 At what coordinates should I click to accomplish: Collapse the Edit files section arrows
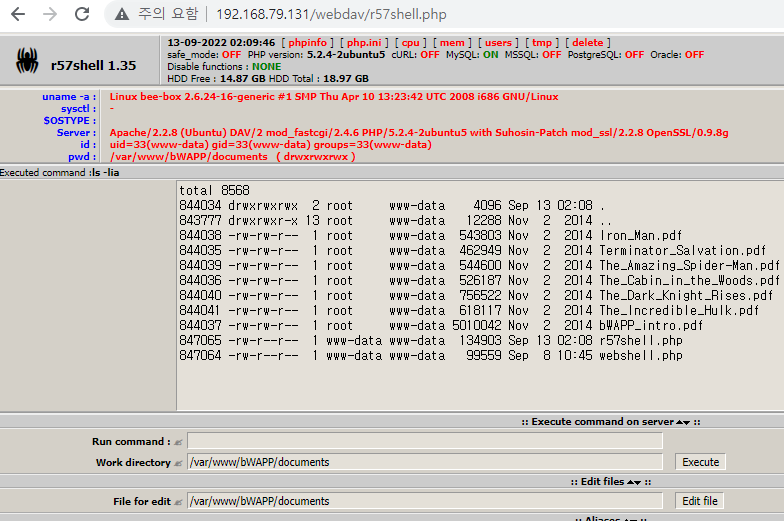point(634,482)
